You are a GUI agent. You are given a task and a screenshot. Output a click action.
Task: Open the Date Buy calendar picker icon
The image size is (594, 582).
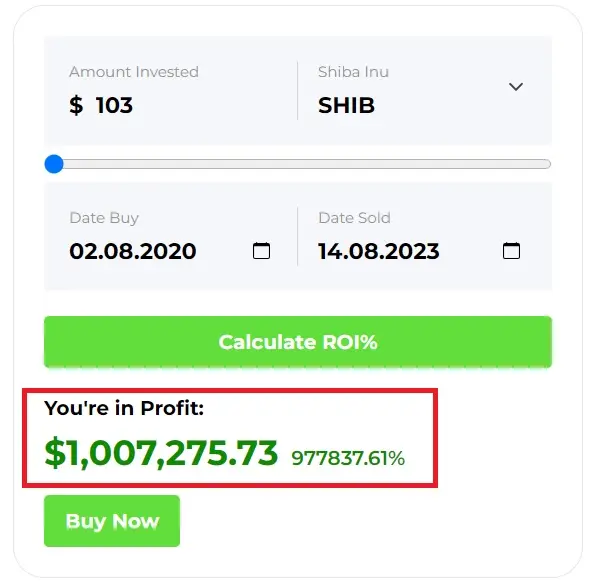261,250
